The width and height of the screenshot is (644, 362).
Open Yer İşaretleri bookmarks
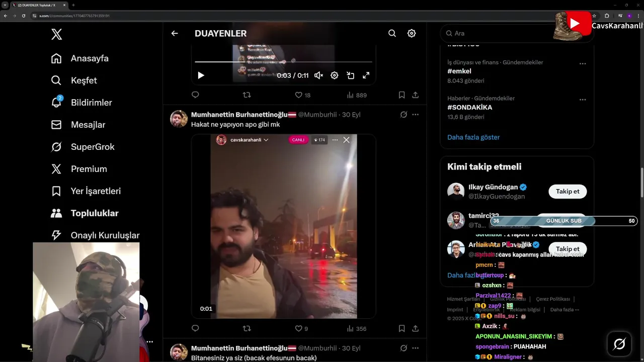pyautogui.click(x=86, y=191)
